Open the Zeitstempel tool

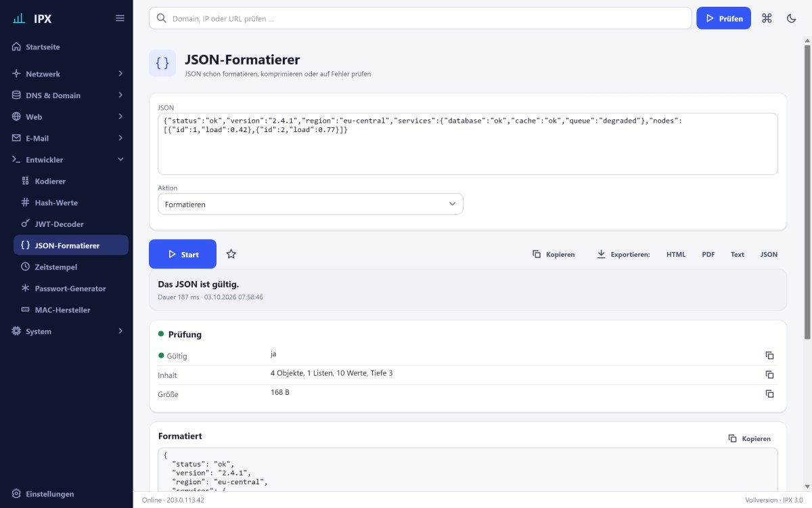pyautogui.click(x=71, y=267)
